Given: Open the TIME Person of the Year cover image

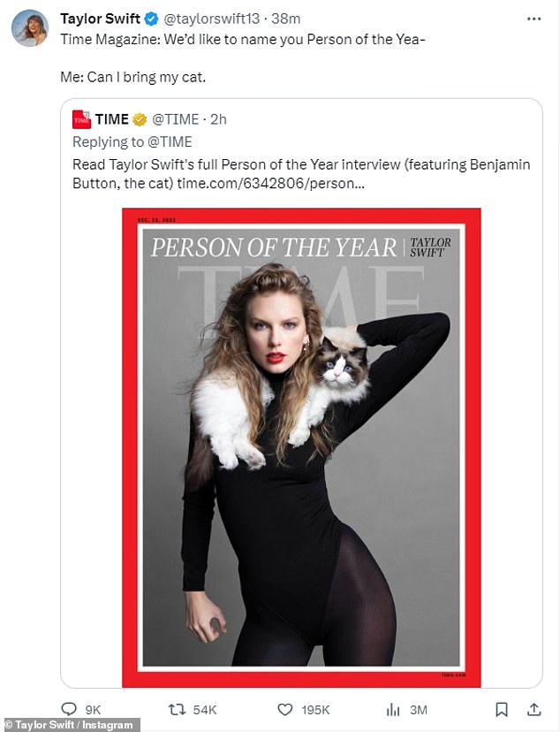Looking at the screenshot, I should [x=301, y=446].
